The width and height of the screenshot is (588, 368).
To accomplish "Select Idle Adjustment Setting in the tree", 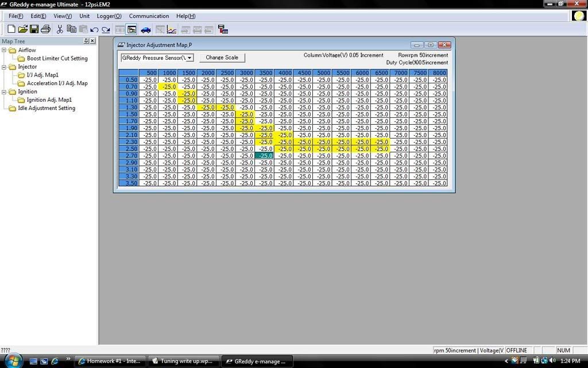I will pos(47,108).
